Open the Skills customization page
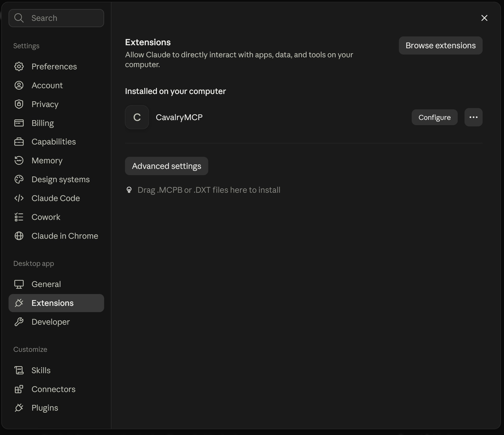 coord(56,370)
